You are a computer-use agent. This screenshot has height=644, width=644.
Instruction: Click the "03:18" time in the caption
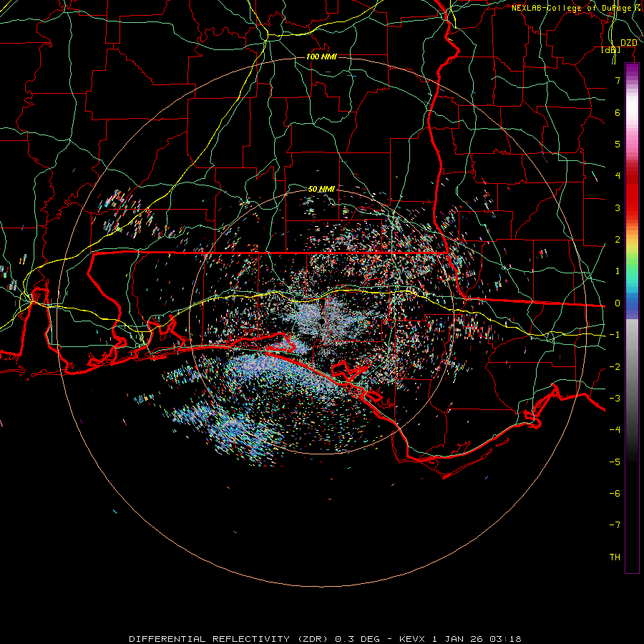pos(507,639)
